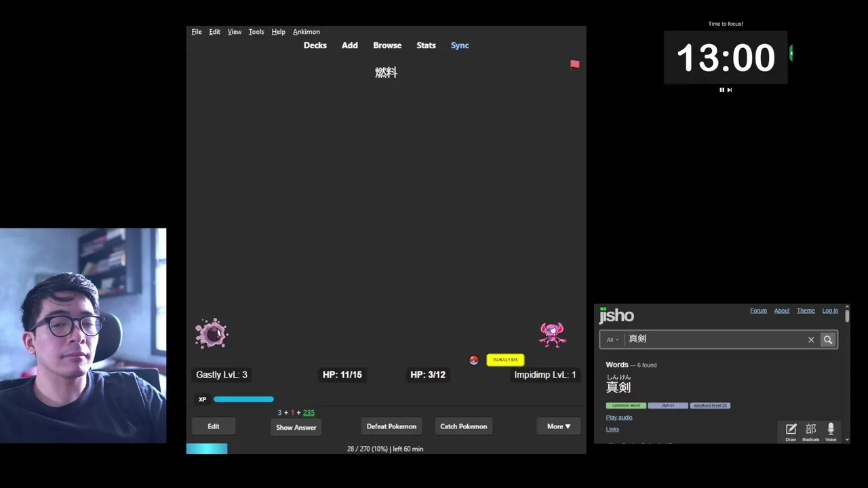Click Add in Anki toolbar
The width and height of the screenshot is (868, 488).
pyautogui.click(x=350, y=45)
